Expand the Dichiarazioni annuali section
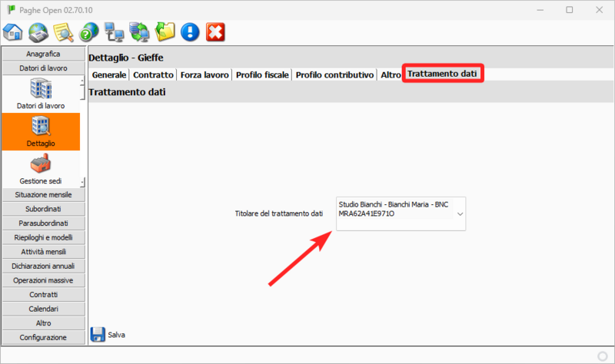The width and height of the screenshot is (615, 364). tap(43, 266)
